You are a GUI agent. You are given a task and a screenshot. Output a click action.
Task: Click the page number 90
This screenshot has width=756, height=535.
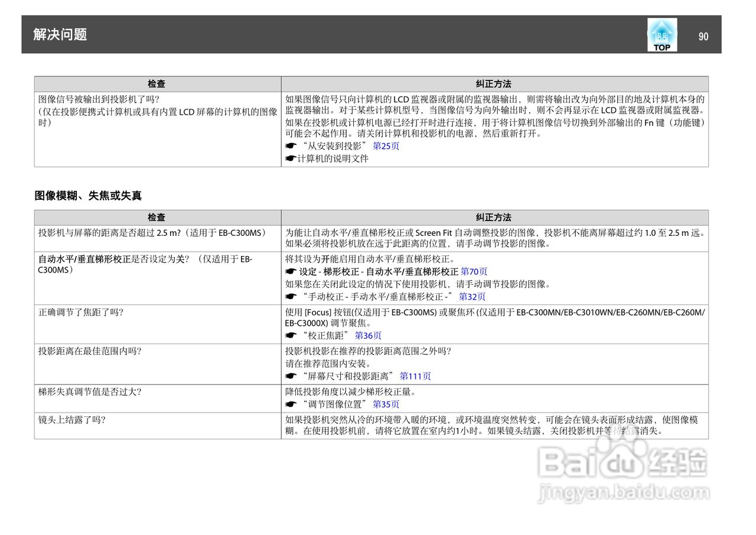[703, 37]
